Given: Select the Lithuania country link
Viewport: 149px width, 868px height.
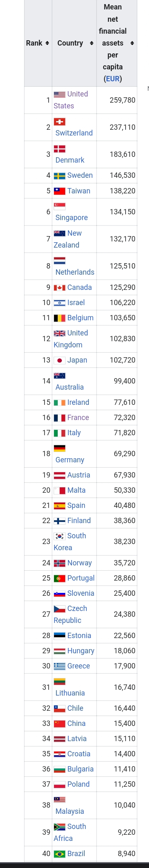Looking at the screenshot, I should tap(70, 693).
